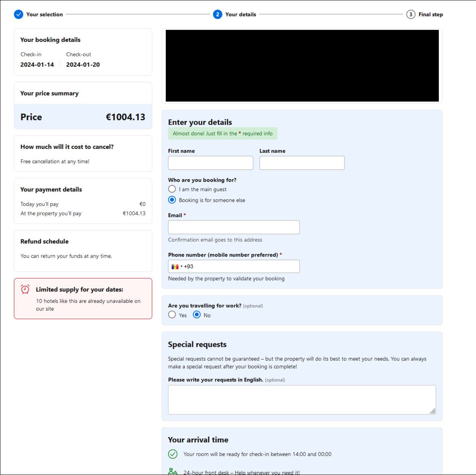This screenshot has width=476, height=475.
Task: Click the blue checkmark for Your selection step
Action: point(19,15)
